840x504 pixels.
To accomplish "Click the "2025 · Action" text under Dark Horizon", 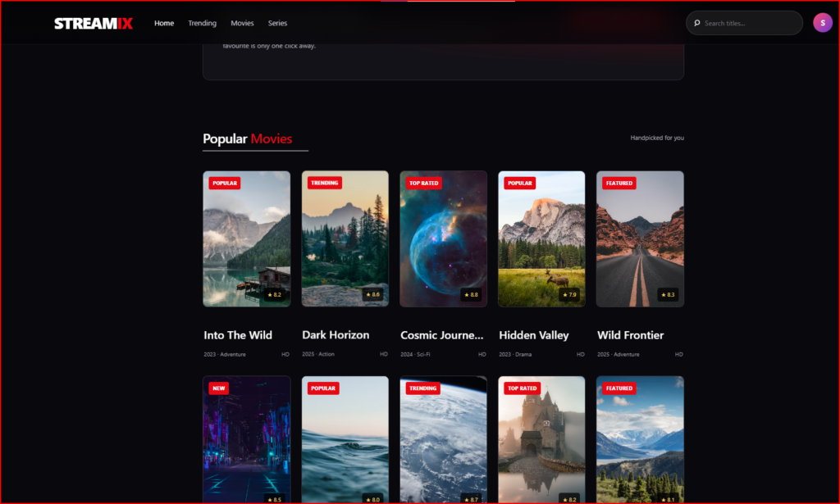I will (x=318, y=354).
